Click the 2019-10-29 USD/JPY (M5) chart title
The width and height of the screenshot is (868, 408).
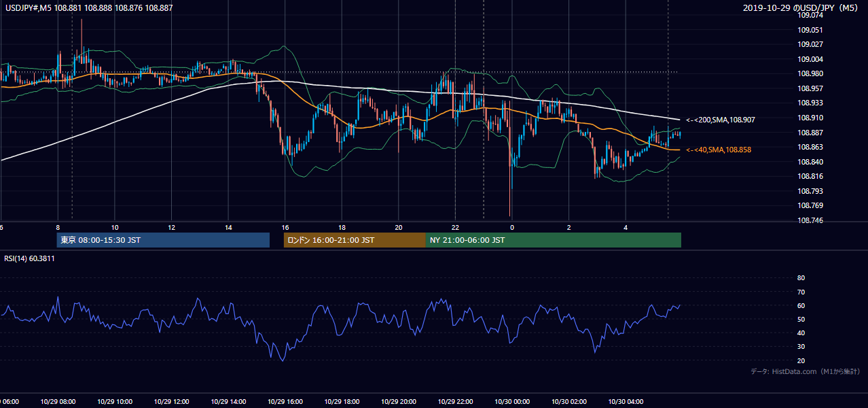801,7
